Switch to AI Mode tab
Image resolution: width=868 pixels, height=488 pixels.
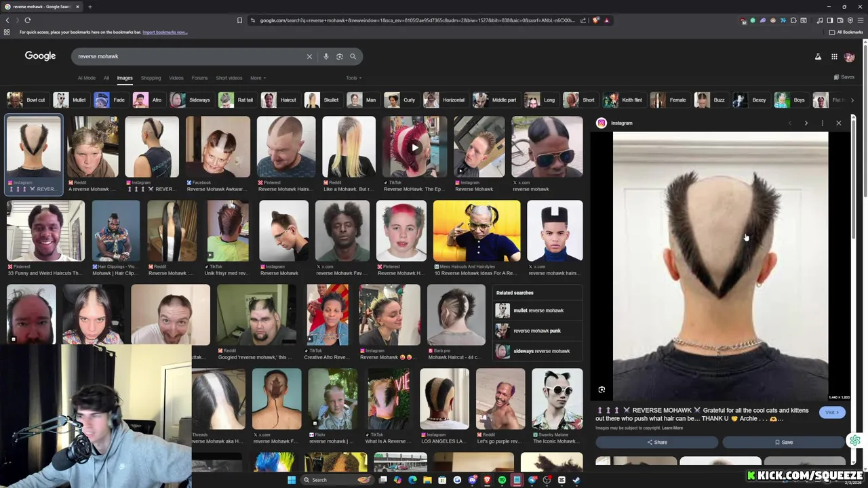86,78
